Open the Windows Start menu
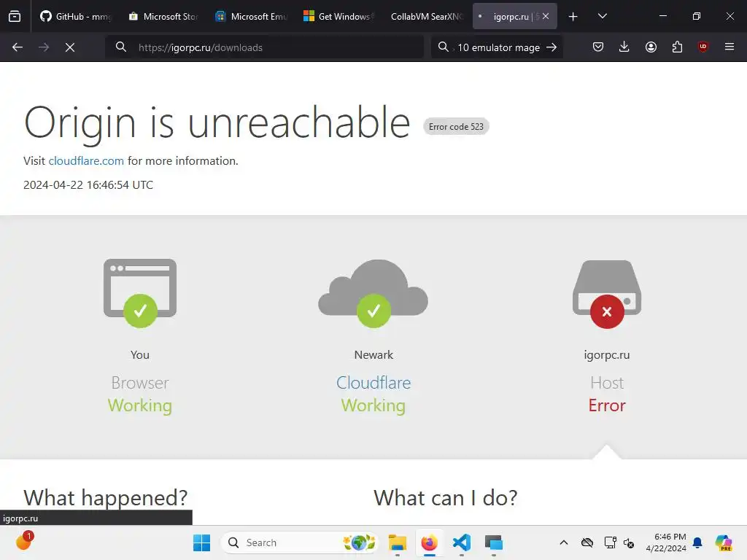 tap(201, 542)
